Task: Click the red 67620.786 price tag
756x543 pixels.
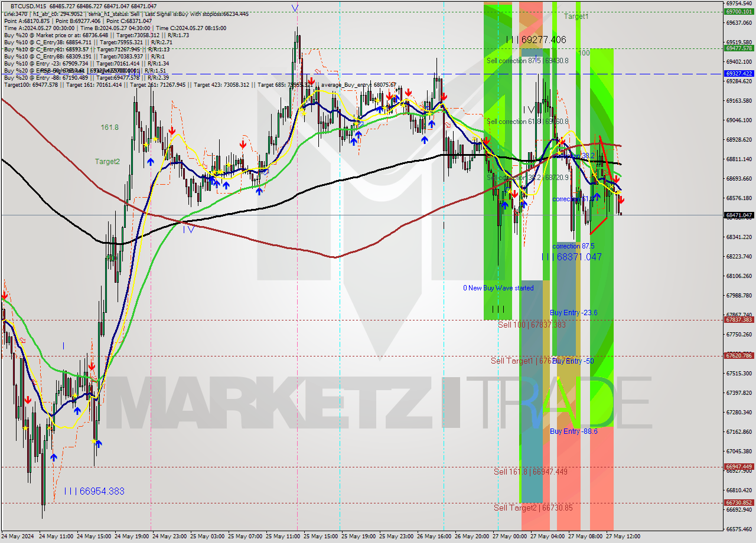Action: point(738,356)
